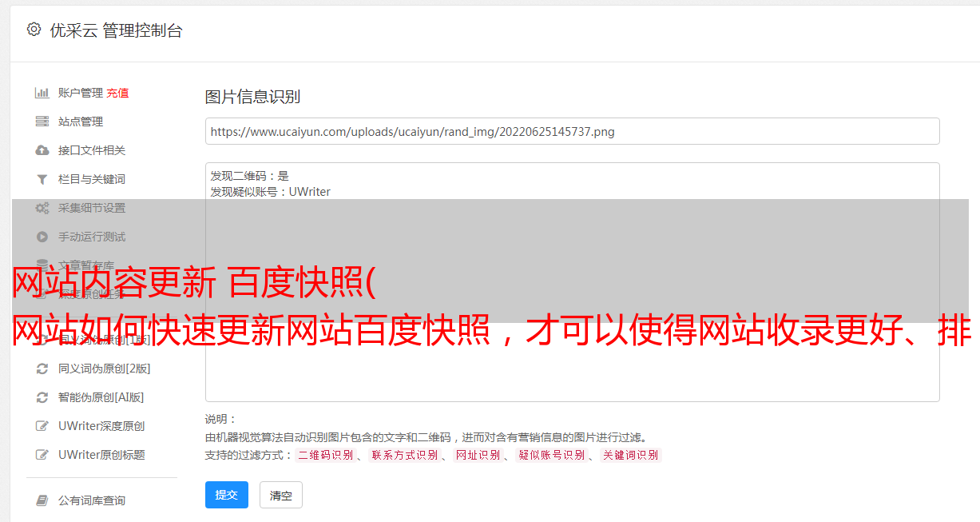Viewport: 980px width, 522px height.
Task: Click the result line 发现疑似账号：UWriter
Action: [271, 192]
